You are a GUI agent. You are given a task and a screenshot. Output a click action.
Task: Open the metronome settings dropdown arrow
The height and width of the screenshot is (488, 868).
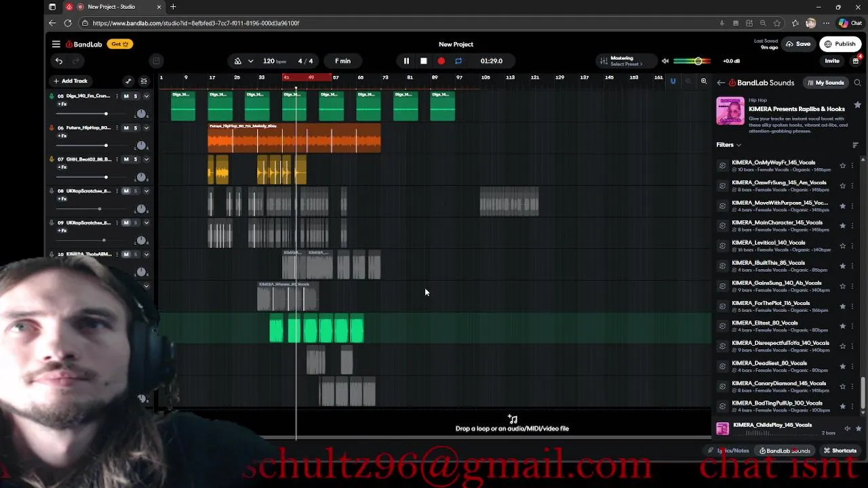click(x=250, y=61)
